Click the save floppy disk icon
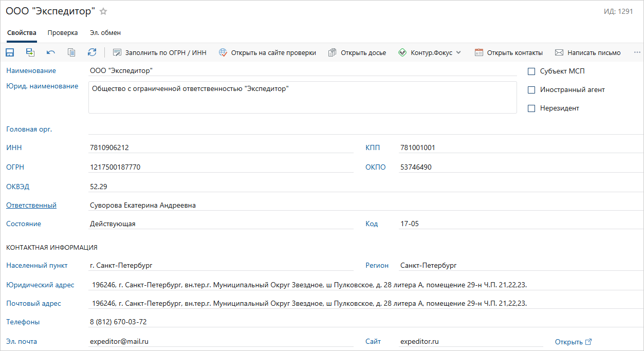The width and height of the screenshot is (644, 351). coord(10,52)
